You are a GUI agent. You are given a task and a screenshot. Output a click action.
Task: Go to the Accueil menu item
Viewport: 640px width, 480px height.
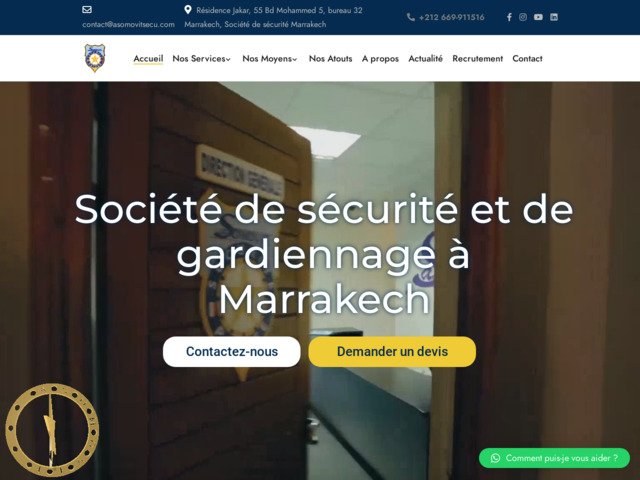(148, 59)
